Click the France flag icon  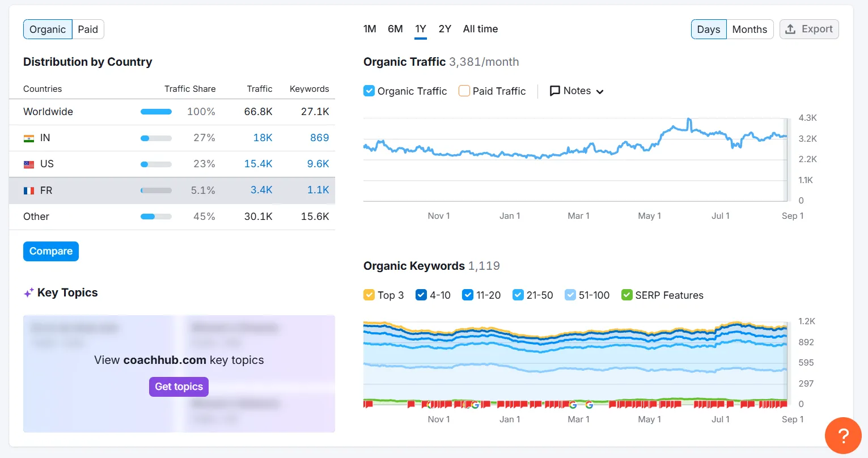coord(29,191)
